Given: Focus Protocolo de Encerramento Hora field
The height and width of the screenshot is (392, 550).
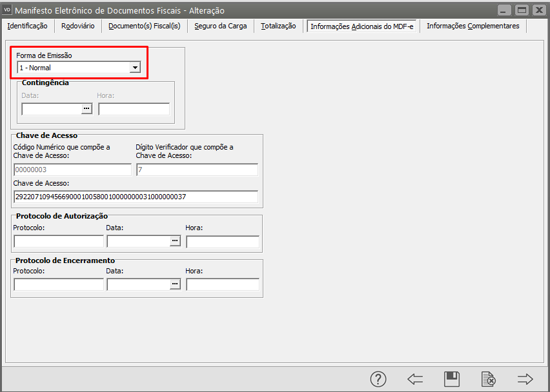Looking at the screenshot, I should 223,284.
